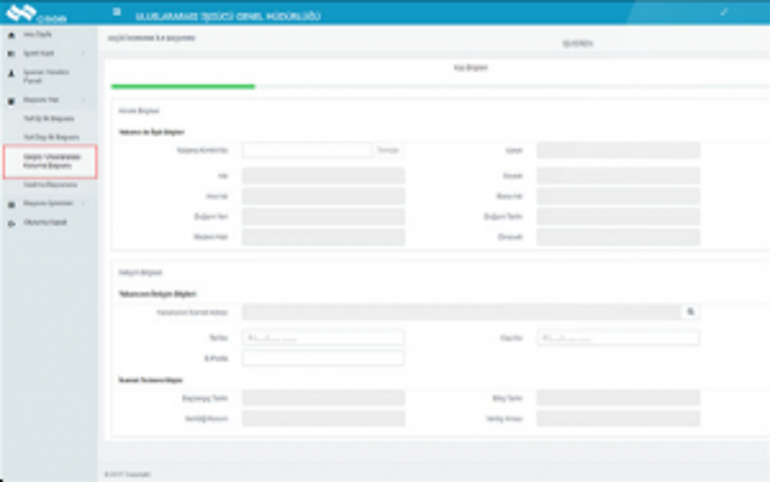Click the Oturumu Kapat link

(x=45, y=221)
